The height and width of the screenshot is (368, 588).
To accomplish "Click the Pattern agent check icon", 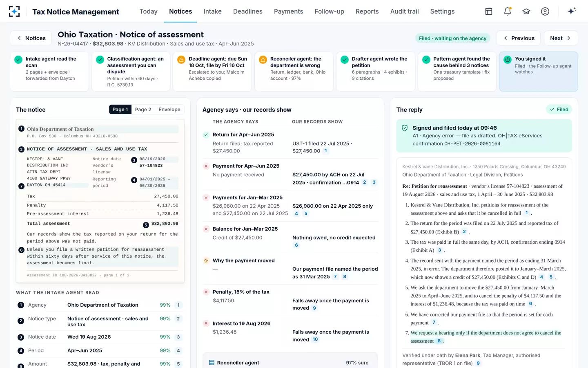I will (x=426, y=60).
